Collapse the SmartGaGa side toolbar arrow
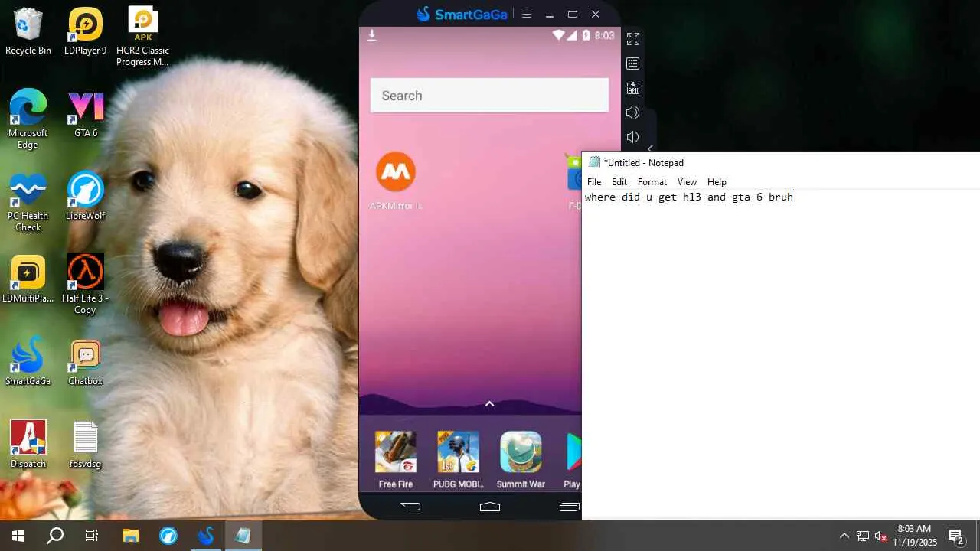 [x=650, y=148]
